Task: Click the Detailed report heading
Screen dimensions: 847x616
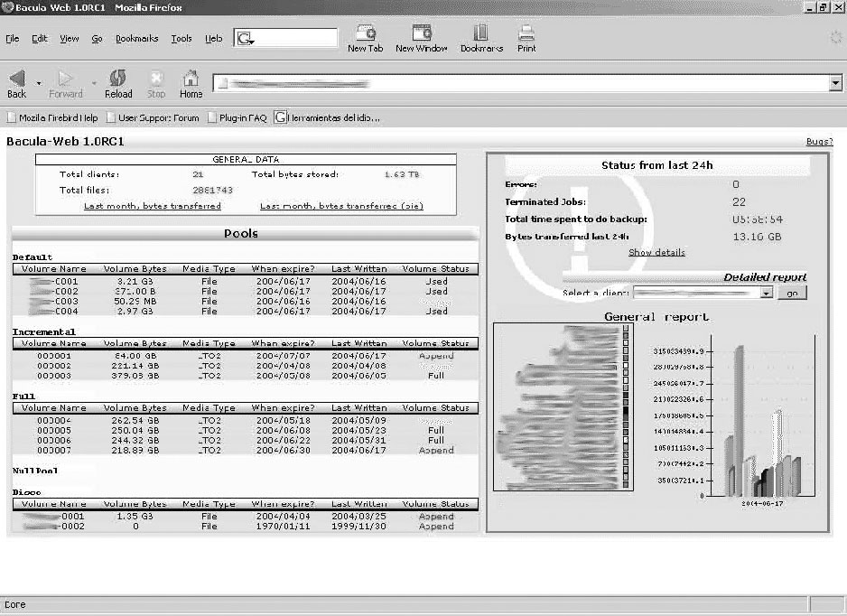Action: pos(765,277)
